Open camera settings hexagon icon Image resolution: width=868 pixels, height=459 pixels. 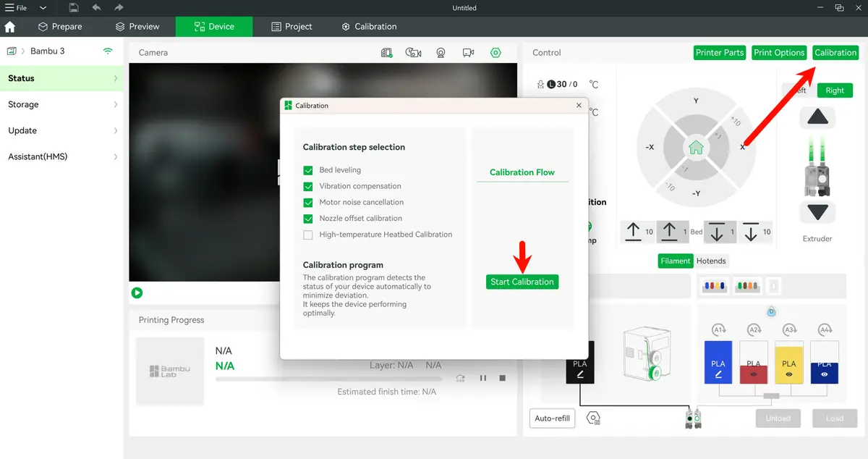[x=495, y=53]
